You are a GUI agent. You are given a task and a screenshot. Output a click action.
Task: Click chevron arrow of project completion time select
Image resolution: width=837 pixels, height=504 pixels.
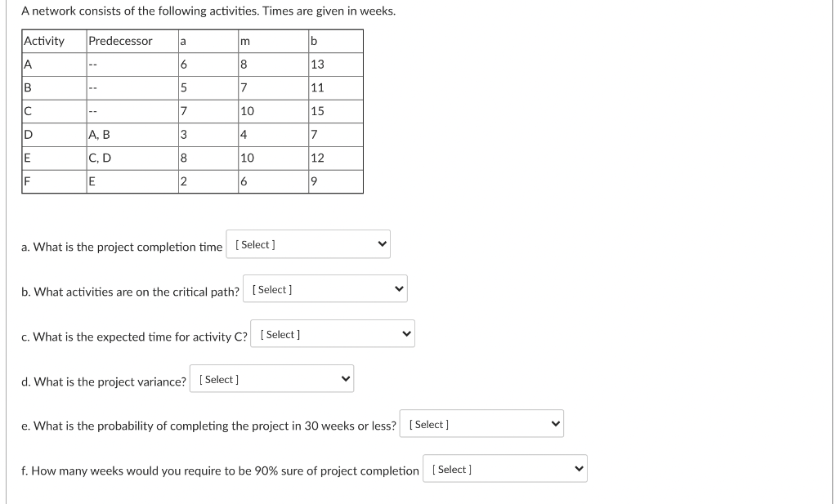383,244
